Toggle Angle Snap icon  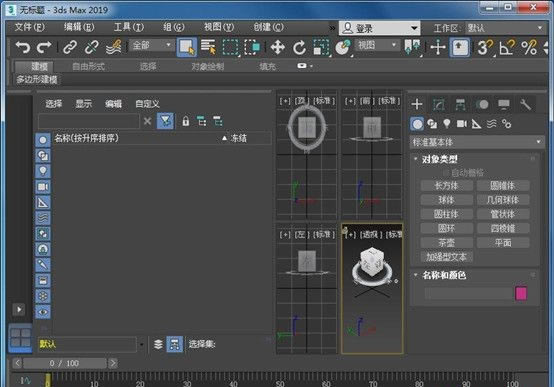507,47
